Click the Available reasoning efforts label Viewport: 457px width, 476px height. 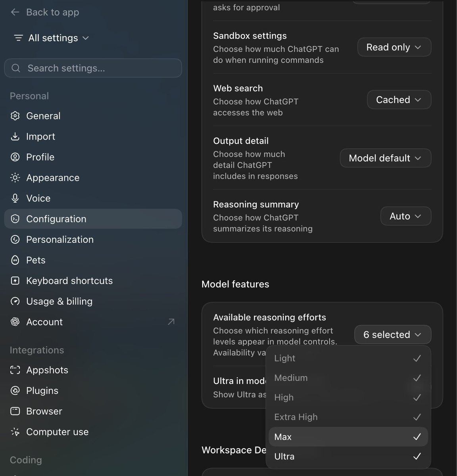(x=269, y=317)
